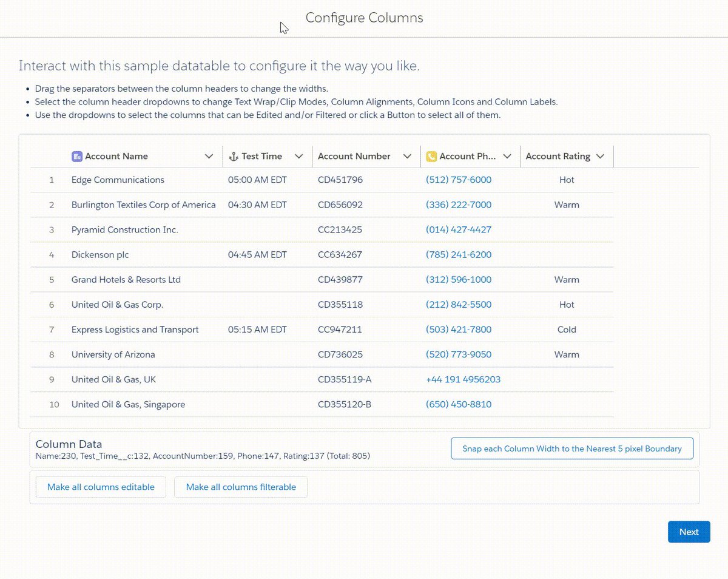Click account number CD736025

pyautogui.click(x=340, y=354)
